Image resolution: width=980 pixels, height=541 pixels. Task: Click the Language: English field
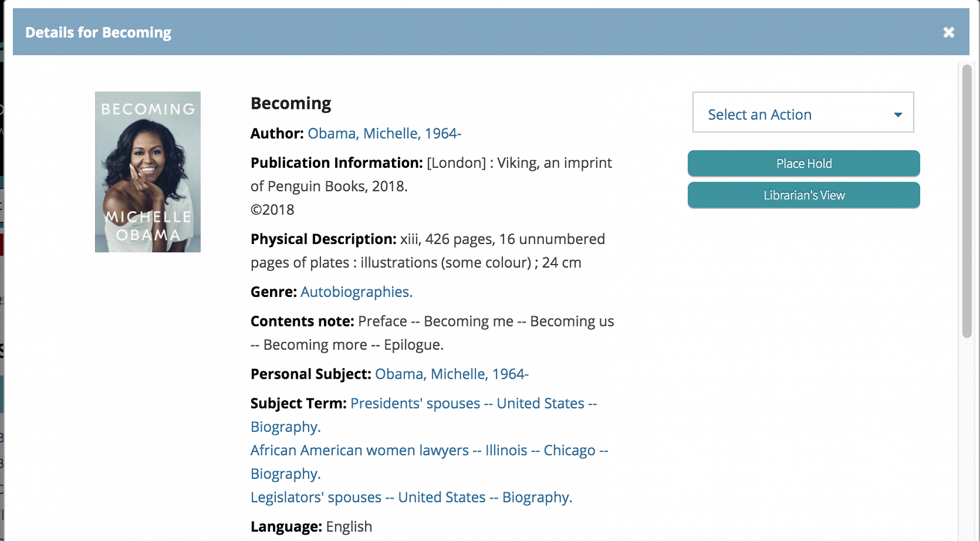click(x=311, y=527)
